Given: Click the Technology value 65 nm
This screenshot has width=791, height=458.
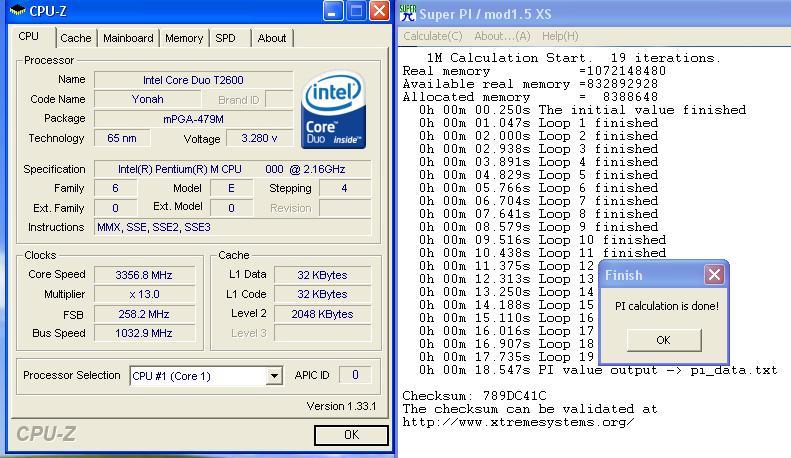Looking at the screenshot, I should pos(122,138).
